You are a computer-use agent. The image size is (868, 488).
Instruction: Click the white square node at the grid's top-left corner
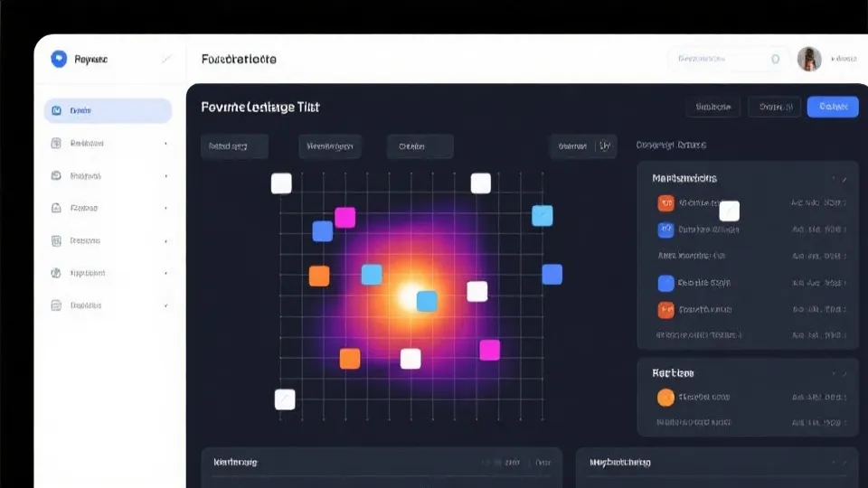pos(281,183)
